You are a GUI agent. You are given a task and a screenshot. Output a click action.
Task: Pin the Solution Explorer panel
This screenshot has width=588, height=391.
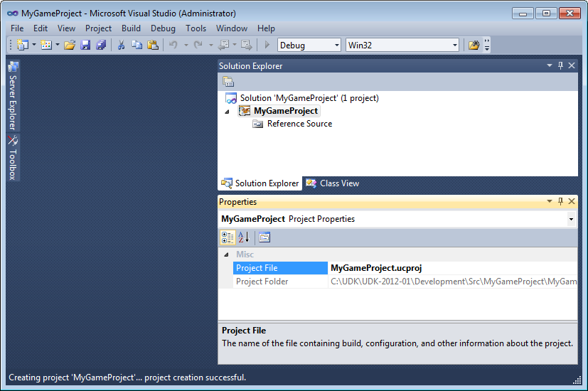click(560, 65)
